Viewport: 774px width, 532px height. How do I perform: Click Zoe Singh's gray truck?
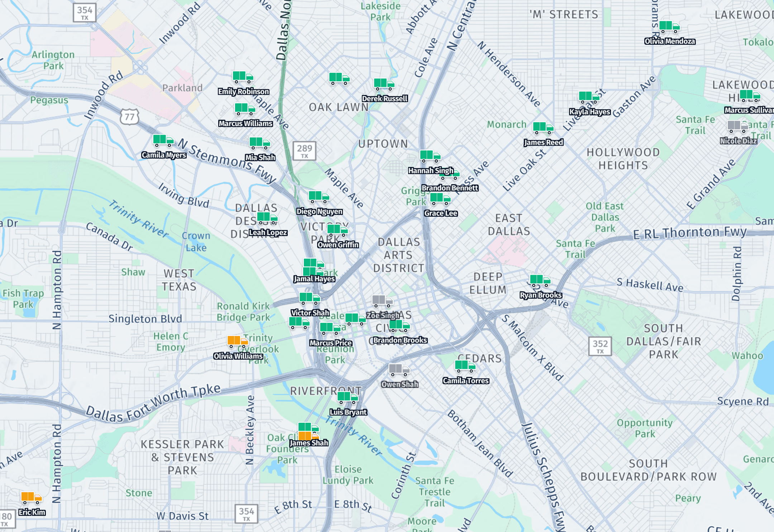point(382,301)
